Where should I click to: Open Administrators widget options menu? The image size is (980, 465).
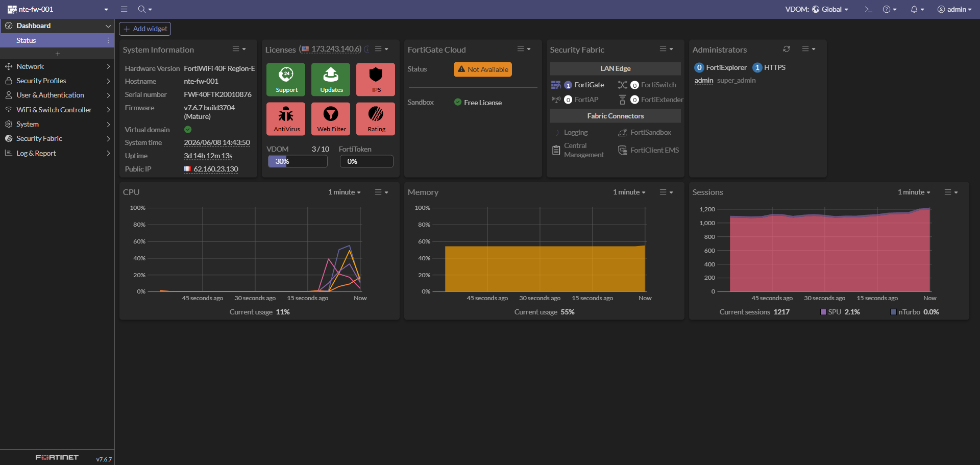point(808,49)
